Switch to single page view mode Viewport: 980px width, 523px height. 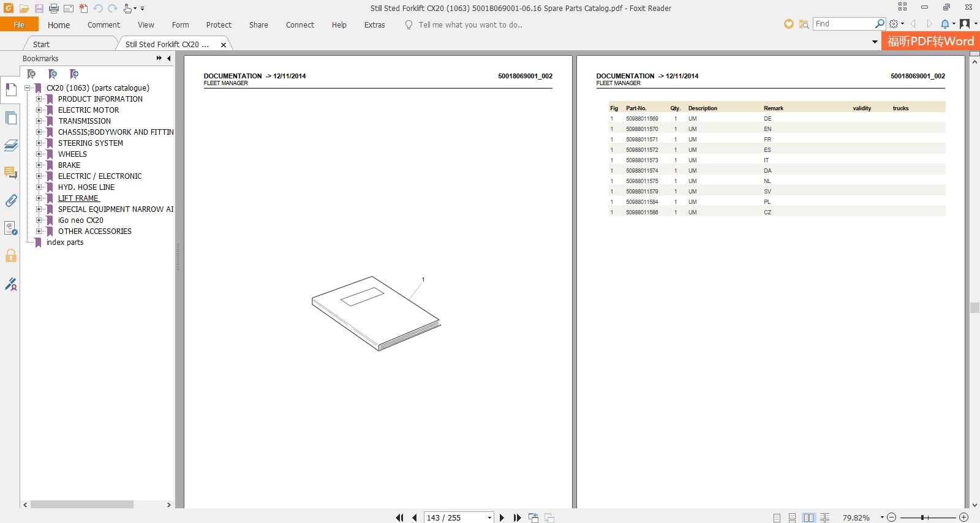pyautogui.click(x=777, y=518)
